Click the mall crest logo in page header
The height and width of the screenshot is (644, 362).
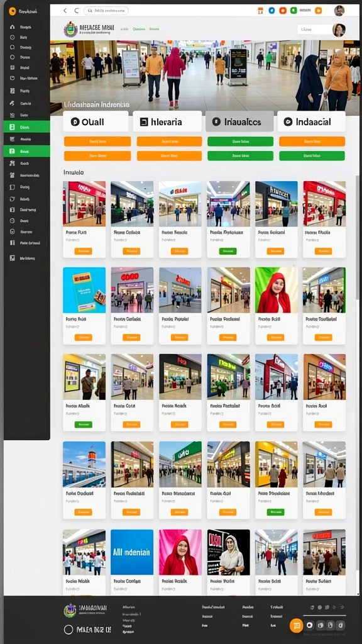click(x=70, y=30)
